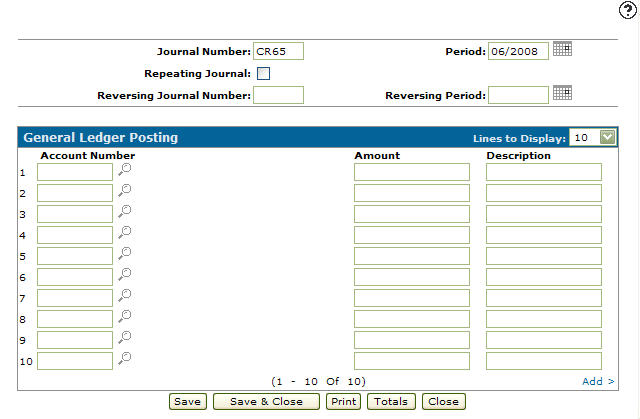Select Description field on line 2

[544, 193]
